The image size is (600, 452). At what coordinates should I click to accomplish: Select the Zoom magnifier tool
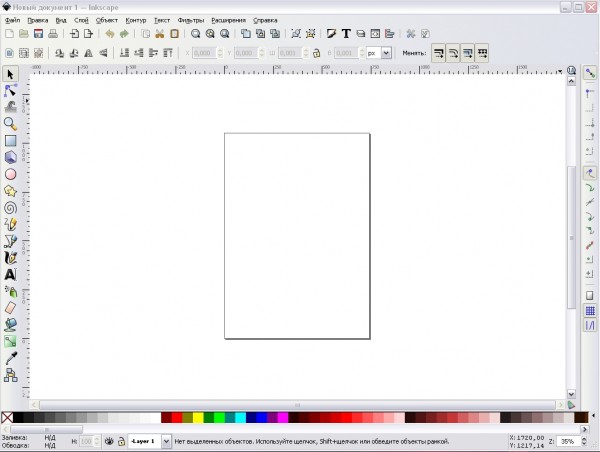pyautogui.click(x=10, y=124)
